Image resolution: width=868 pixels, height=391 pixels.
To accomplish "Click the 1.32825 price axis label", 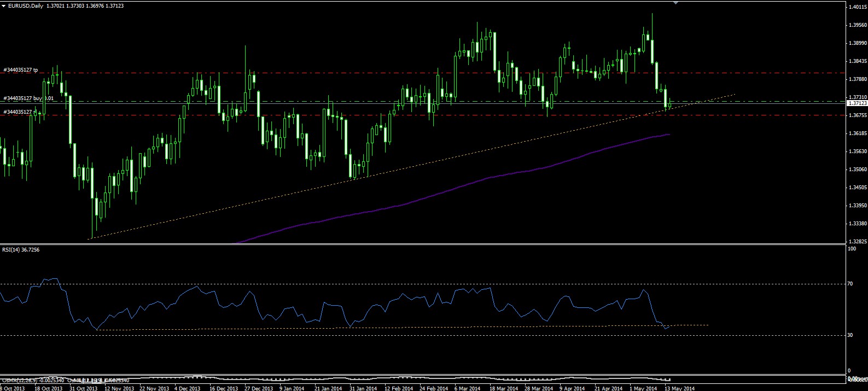I will pos(857,241).
